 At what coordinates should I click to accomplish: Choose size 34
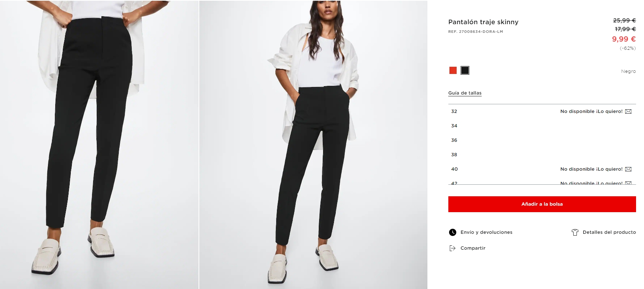point(542,126)
